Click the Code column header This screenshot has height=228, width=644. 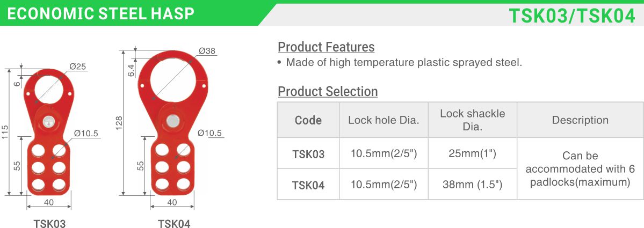pos(308,120)
